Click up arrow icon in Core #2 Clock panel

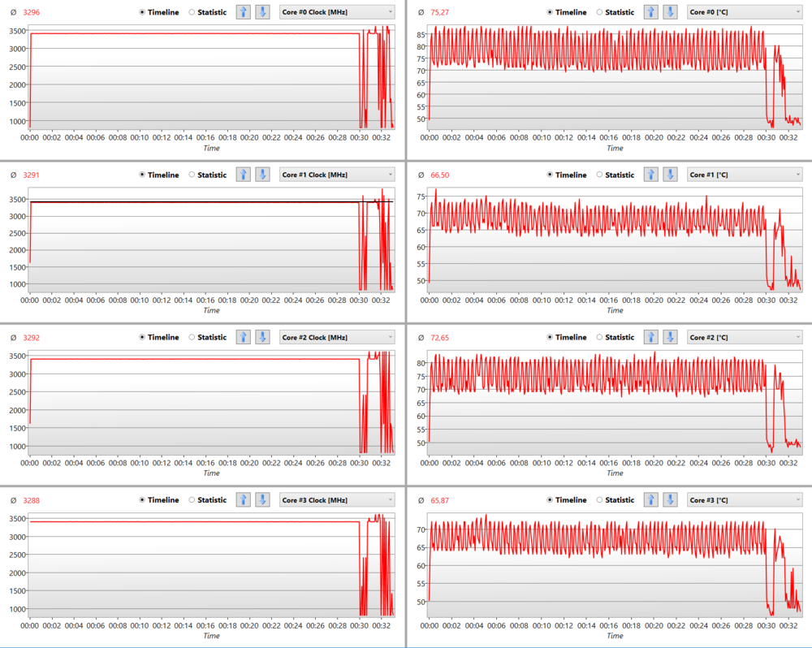[x=244, y=337]
